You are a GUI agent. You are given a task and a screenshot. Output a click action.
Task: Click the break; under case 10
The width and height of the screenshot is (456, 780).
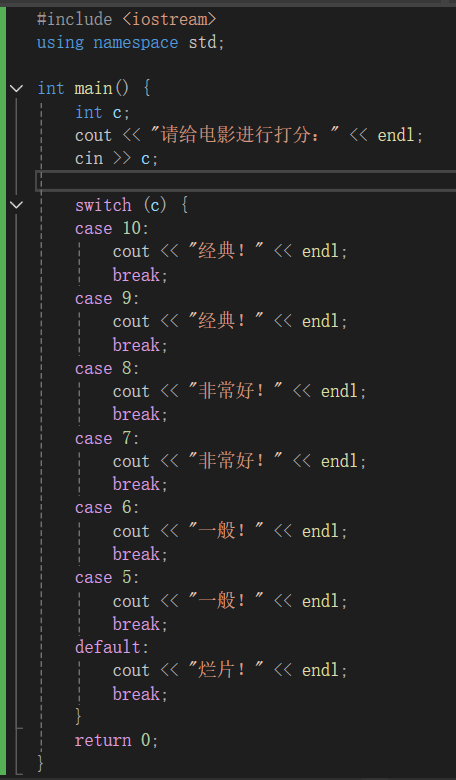click(x=140, y=275)
